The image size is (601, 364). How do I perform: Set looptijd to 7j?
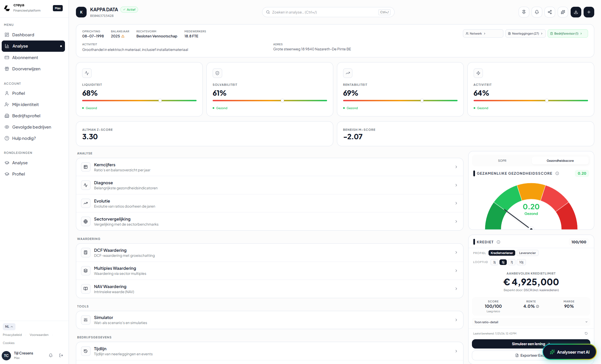pyautogui.click(x=512, y=262)
